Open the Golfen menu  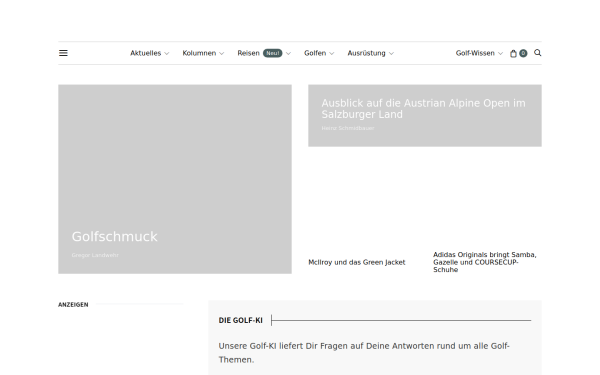click(x=315, y=53)
